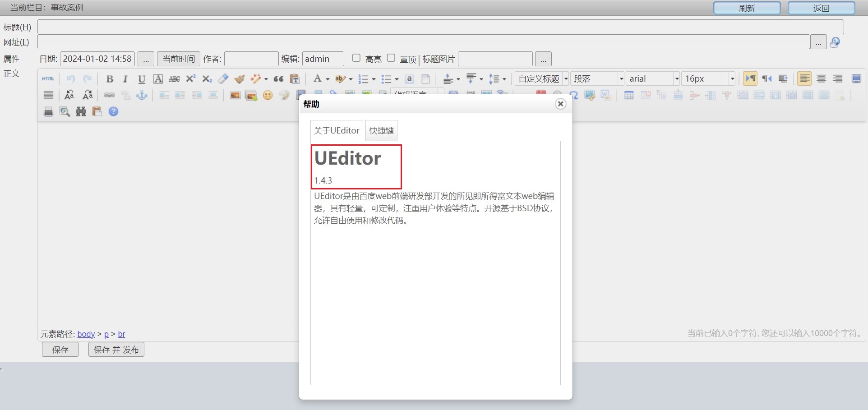868x410 pixels.
Task: Click the 作者 input field
Action: click(x=251, y=59)
